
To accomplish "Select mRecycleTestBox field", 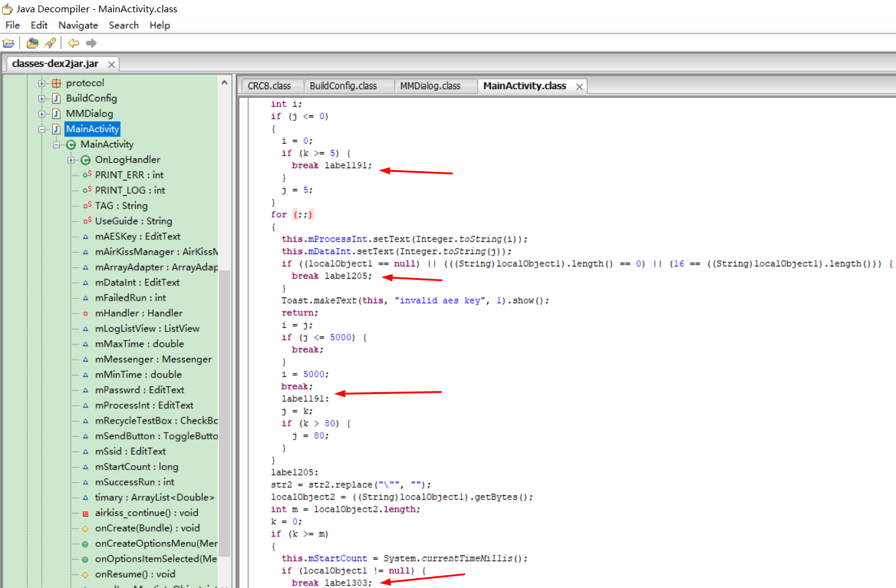I will click(156, 420).
